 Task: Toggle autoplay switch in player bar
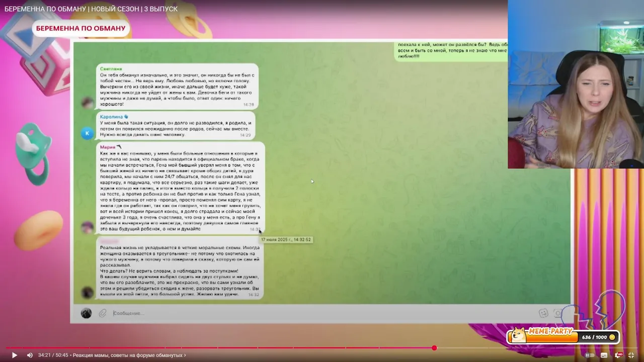pos(589,355)
